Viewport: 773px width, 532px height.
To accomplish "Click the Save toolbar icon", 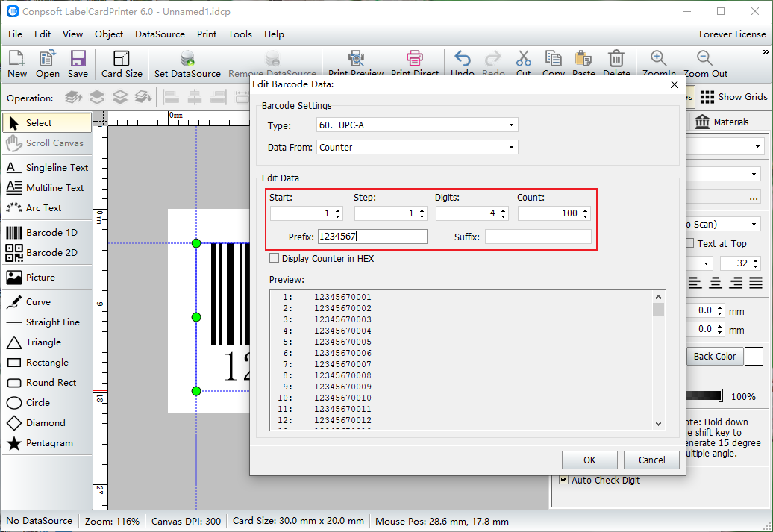I will coord(78,59).
